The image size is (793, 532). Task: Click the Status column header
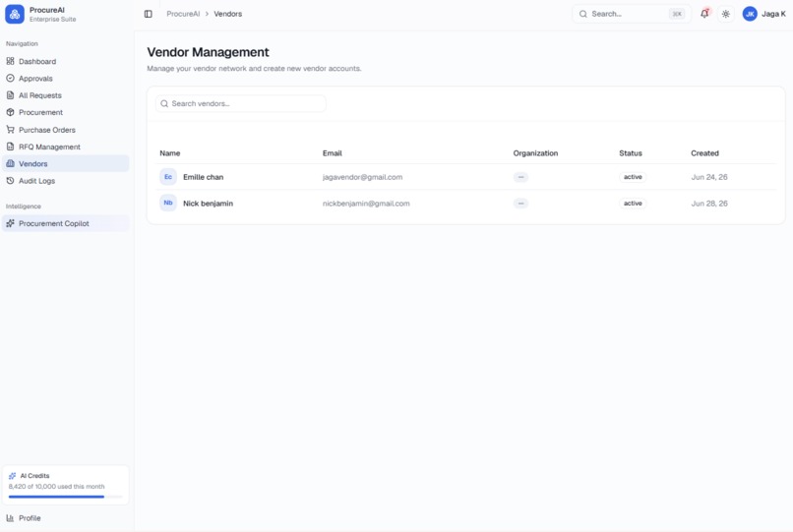click(x=630, y=153)
